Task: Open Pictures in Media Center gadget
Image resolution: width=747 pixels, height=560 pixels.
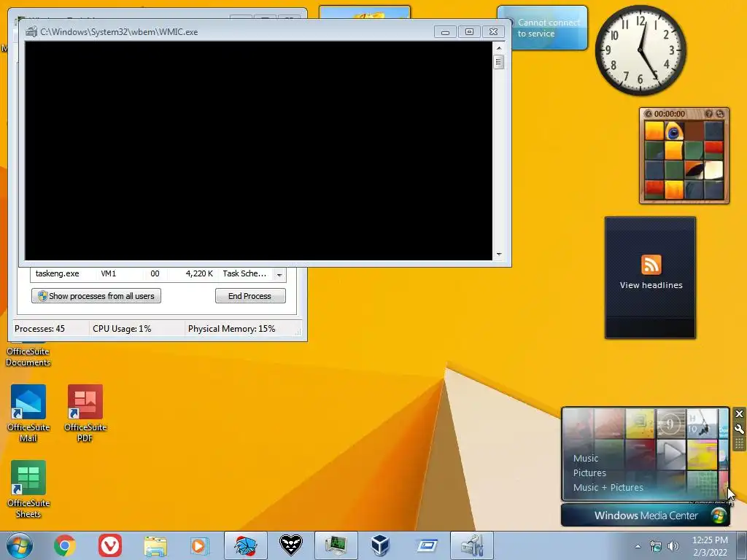Action: (589, 472)
